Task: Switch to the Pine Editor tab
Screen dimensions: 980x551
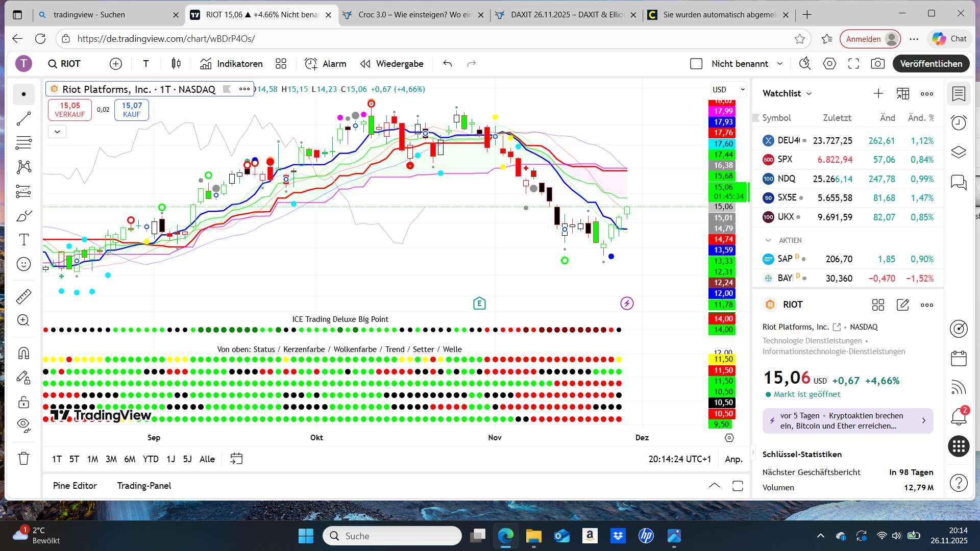Action: [75, 486]
